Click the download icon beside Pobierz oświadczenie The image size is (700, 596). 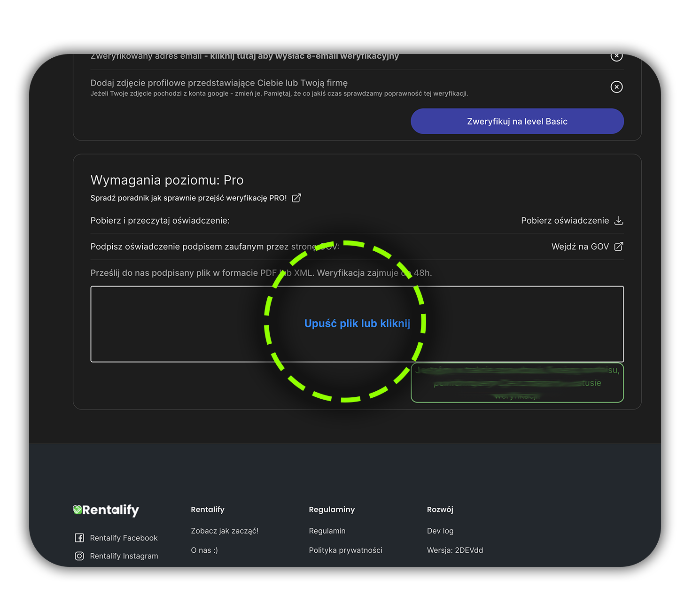(619, 221)
